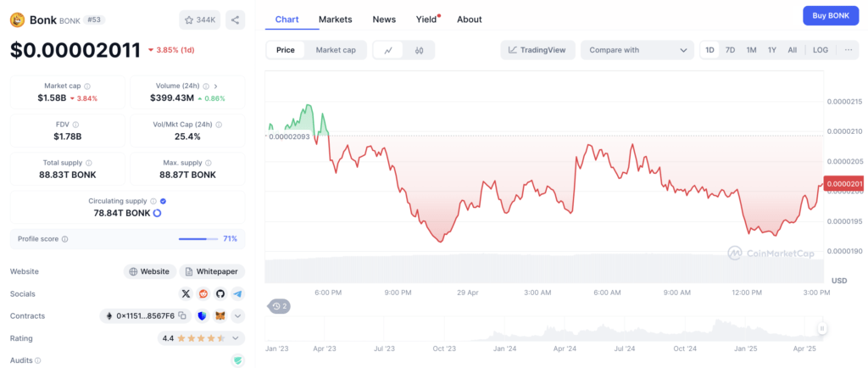The width and height of the screenshot is (868, 368).
Task: Click the Audits info icon
Action: click(38, 360)
